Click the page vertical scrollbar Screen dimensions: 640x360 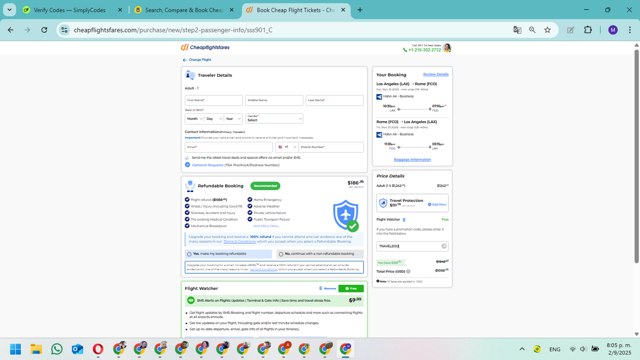click(x=636, y=155)
